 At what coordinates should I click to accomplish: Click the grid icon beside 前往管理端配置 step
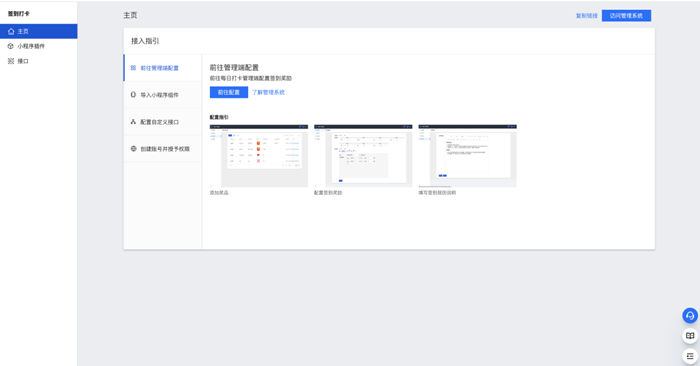click(x=133, y=68)
